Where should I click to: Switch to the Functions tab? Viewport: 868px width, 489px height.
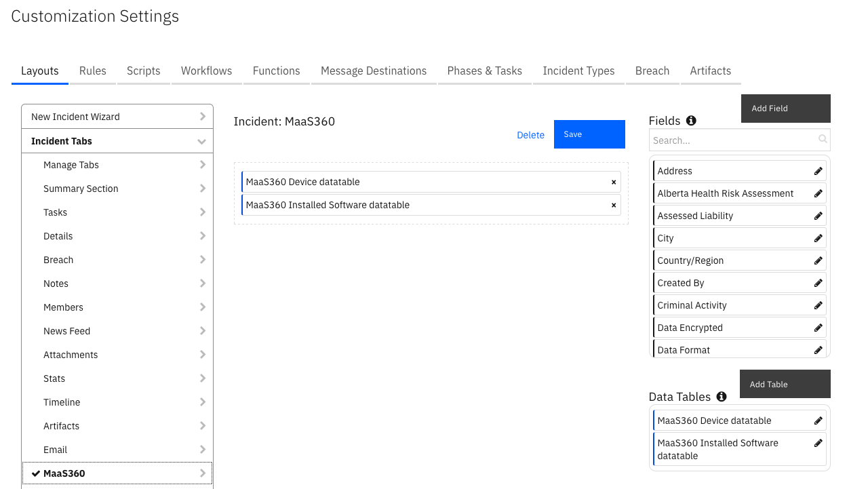277,71
